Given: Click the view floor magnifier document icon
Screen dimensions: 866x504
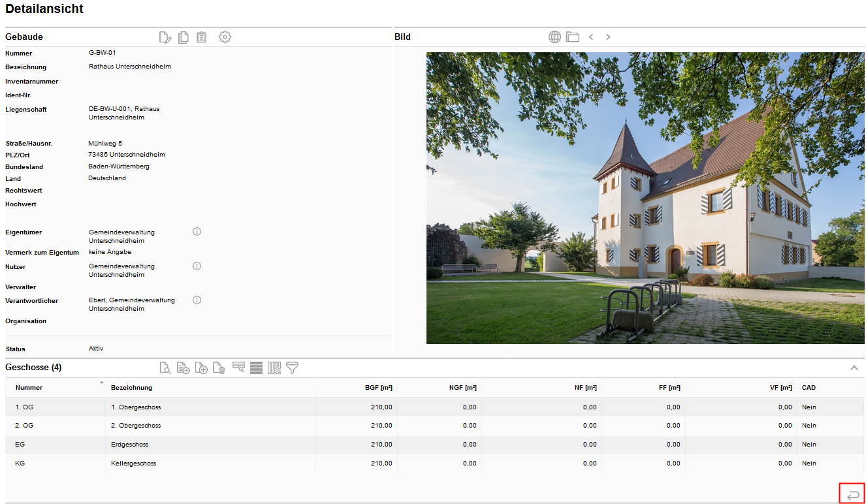Looking at the screenshot, I should (x=165, y=368).
